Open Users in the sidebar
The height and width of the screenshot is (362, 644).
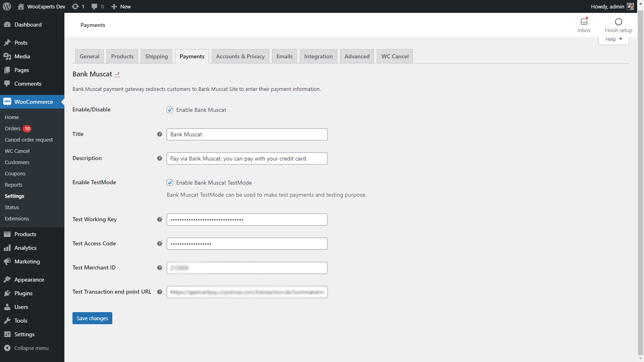[x=32, y=307]
